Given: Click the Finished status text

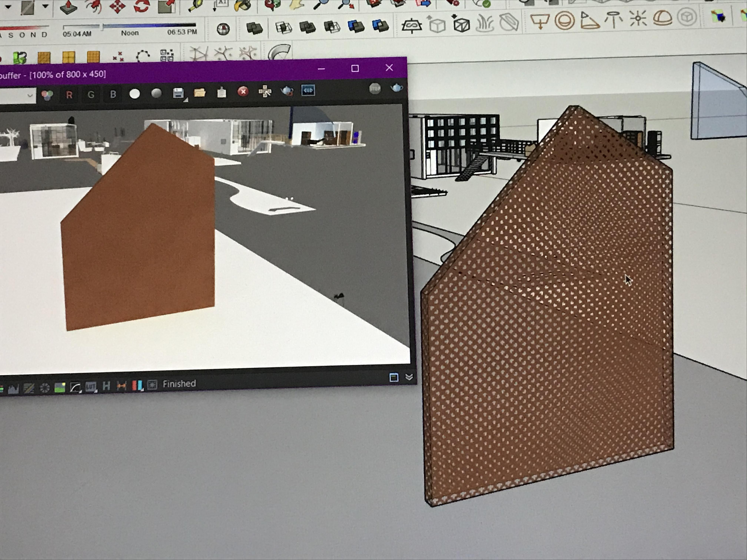Looking at the screenshot, I should pos(179,384).
